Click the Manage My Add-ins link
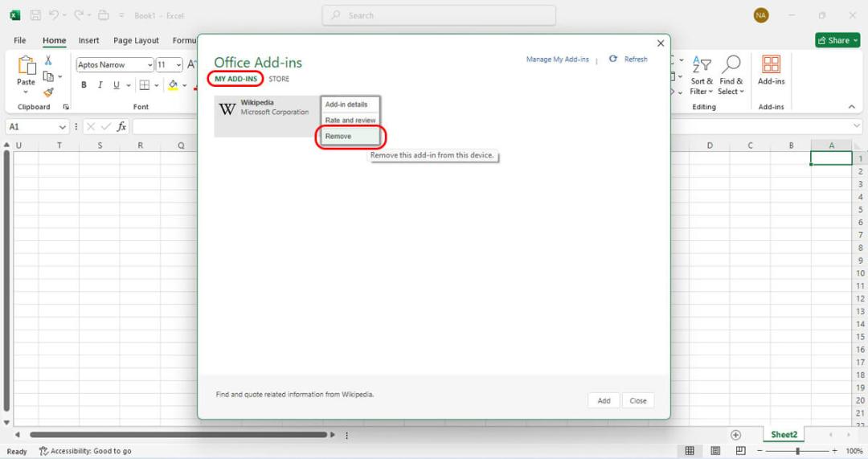Screen dimensions: 868x459 click(558, 59)
